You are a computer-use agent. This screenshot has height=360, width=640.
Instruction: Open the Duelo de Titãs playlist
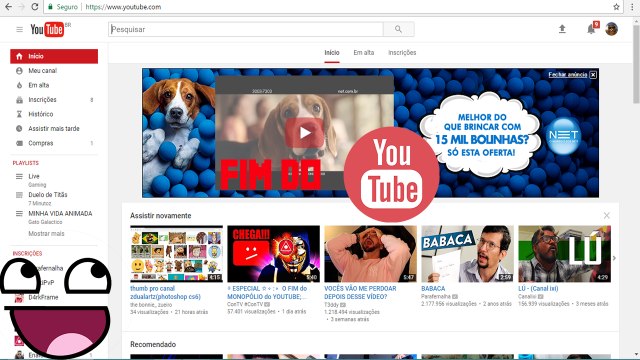(48, 195)
